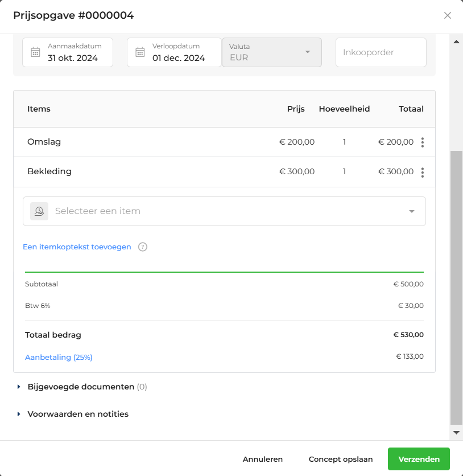Open the Aanmaakdatum calendar icon

(x=35, y=52)
